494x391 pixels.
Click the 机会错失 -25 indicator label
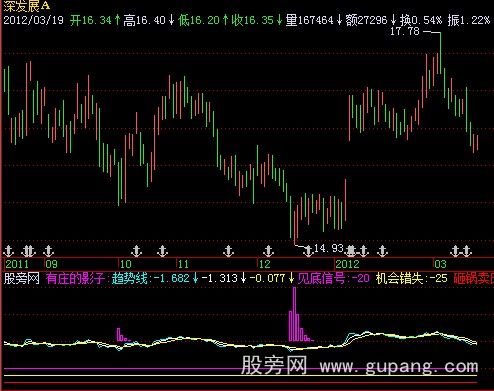click(x=412, y=278)
